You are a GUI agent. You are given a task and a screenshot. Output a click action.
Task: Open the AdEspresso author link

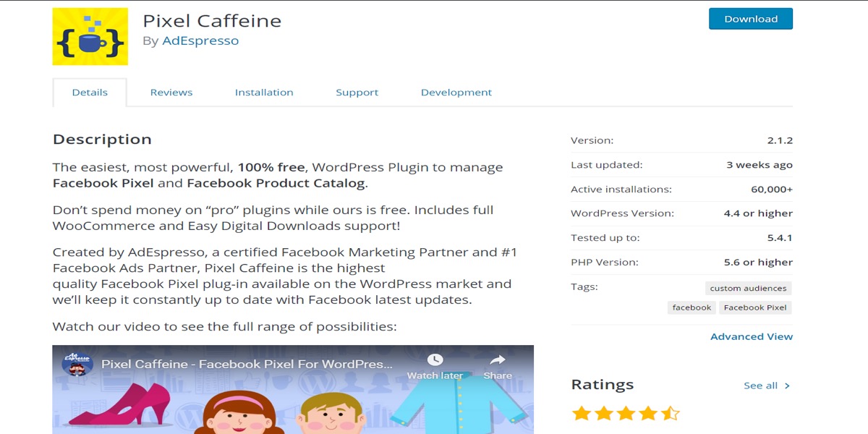[200, 41]
